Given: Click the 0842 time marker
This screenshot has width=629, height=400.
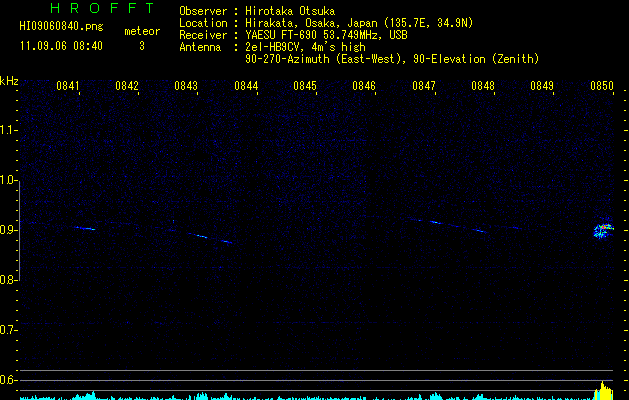Looking at the screenshot, I should [127, 86].
